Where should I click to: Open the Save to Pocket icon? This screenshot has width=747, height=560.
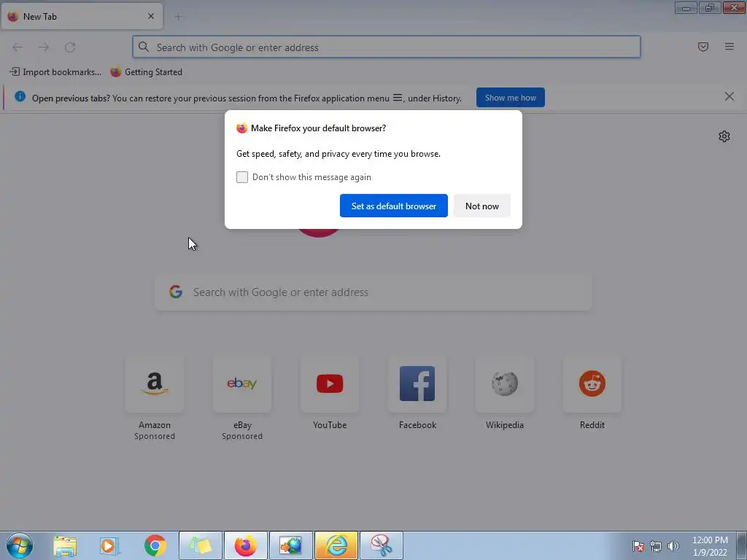(x=703, y=47)
